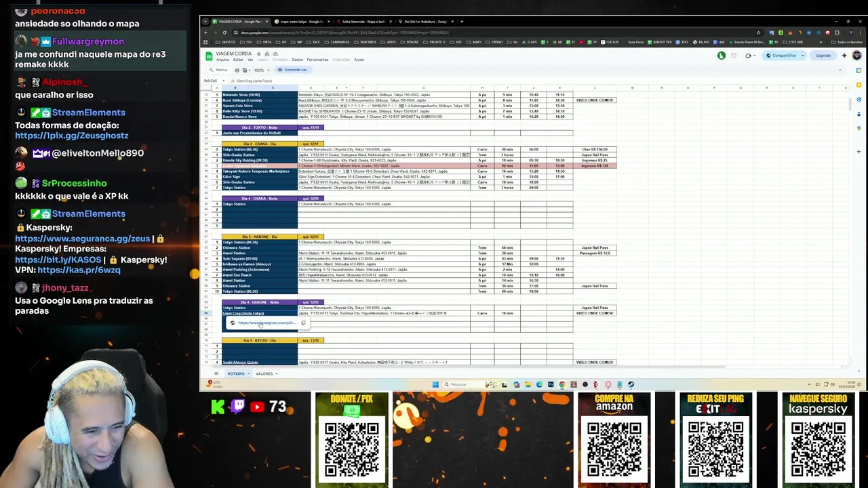
Task: Open the 100% zoom dropdown
Action: 261,70
